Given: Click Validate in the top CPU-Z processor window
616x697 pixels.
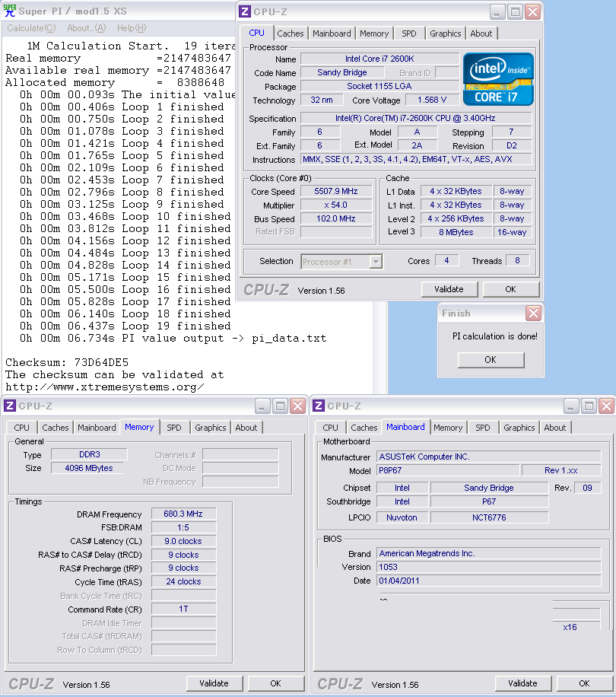Looking at the screenshot, I should [x=449, y=289].
